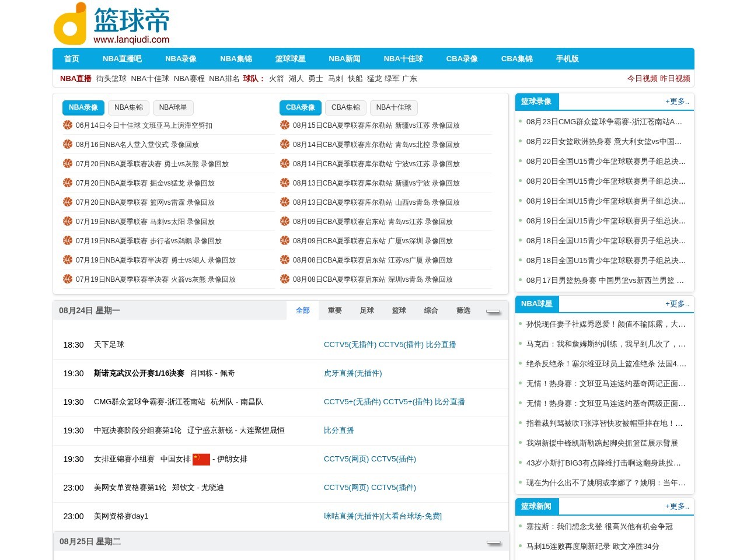Open 08月17日男篮热身赛 中国男篮vs新西兰 item

[x=605, y=281]
